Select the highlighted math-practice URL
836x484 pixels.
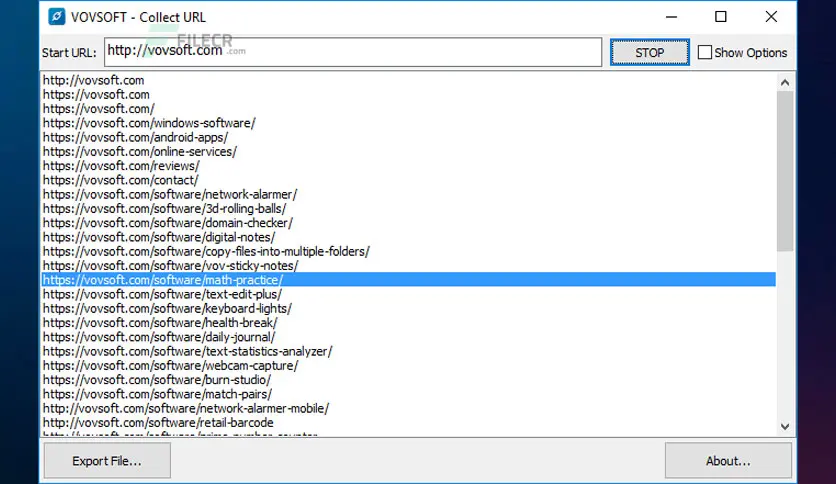(163, 280)
